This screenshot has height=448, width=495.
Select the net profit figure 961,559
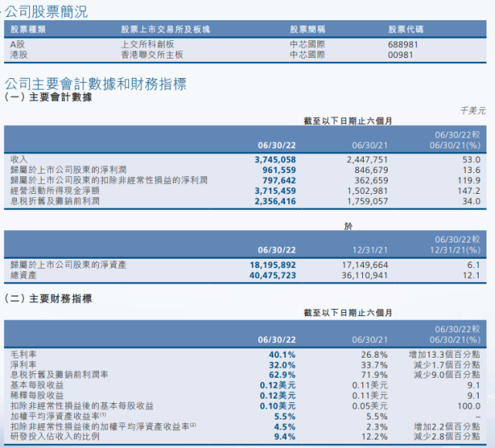click(279, 169)
